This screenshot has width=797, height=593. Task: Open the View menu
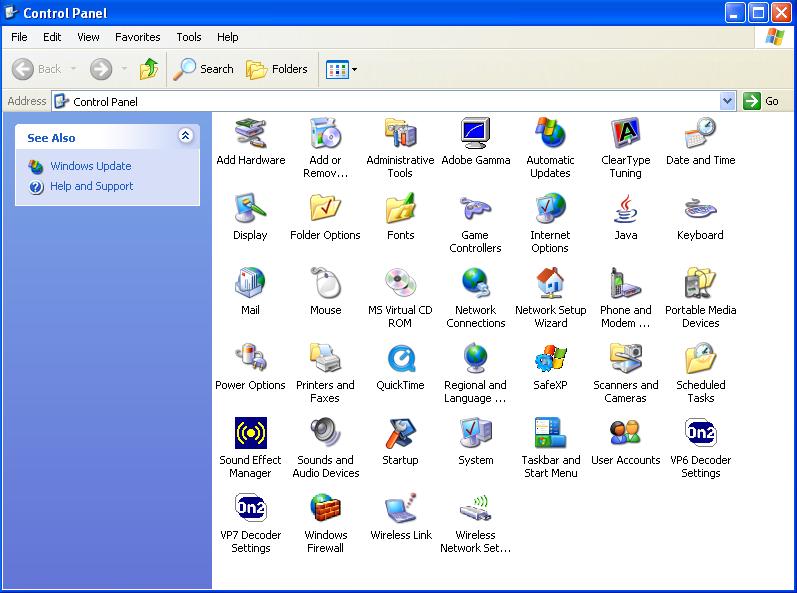(x=88, y=37)
